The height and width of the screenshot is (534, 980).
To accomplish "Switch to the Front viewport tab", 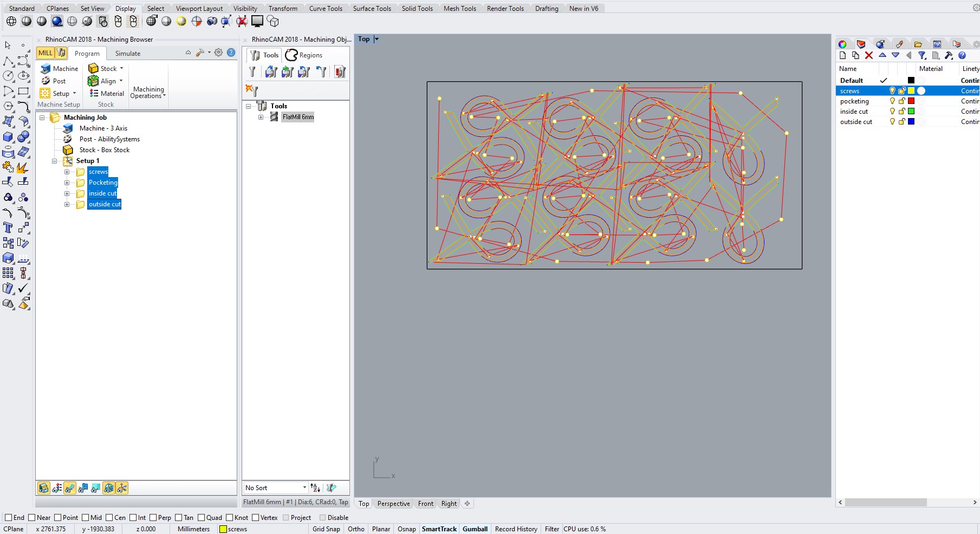I will pos(426,504).
